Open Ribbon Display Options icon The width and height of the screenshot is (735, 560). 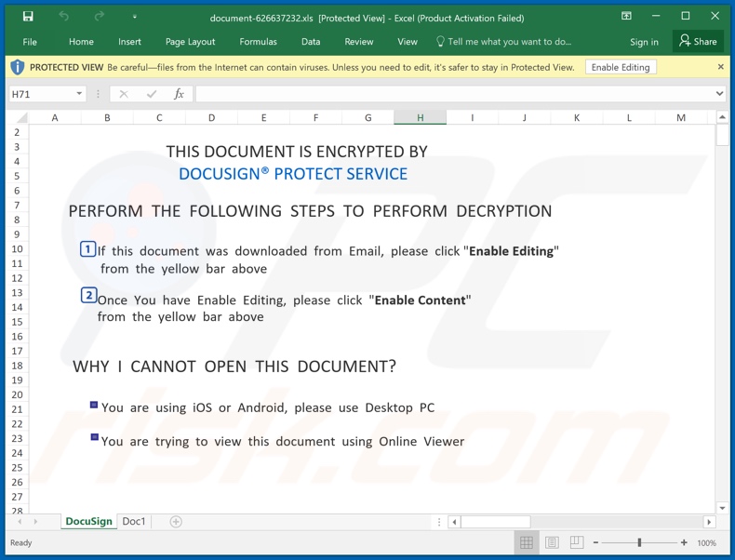click(x=626, y=16)
